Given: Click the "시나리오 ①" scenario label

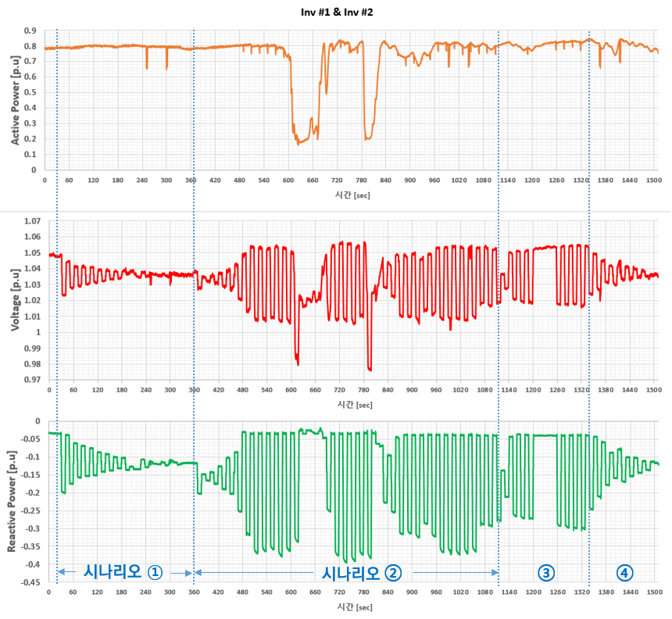Looking at the screenshot, I should pyautogui.click(x=123, y=572).
